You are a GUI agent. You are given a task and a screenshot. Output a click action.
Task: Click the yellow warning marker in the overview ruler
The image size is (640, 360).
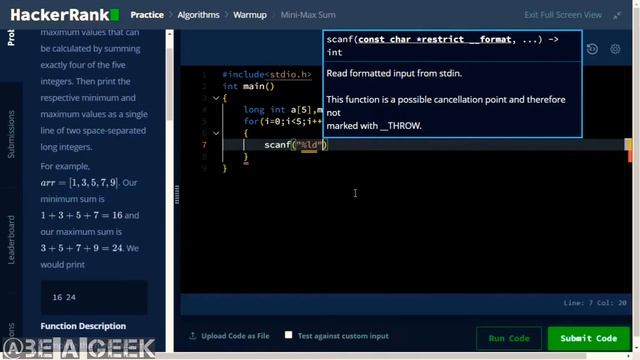[x=628, y=144]
